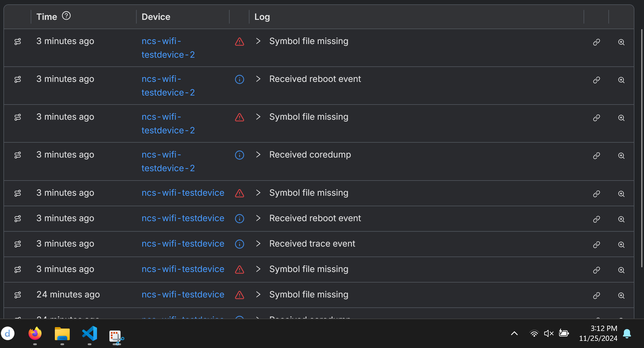Screen dimensions: 644x348
Task: Click the info icon on testdevice-2's Received coredump log
Action: click(240, 155)
